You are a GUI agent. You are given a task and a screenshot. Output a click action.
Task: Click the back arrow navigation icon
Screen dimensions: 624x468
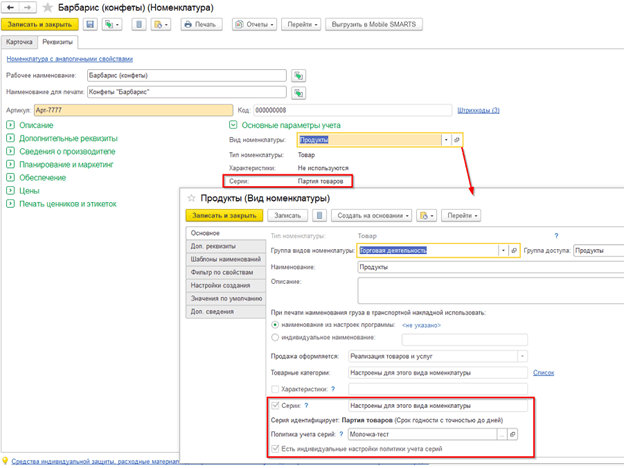pos(10,6)
